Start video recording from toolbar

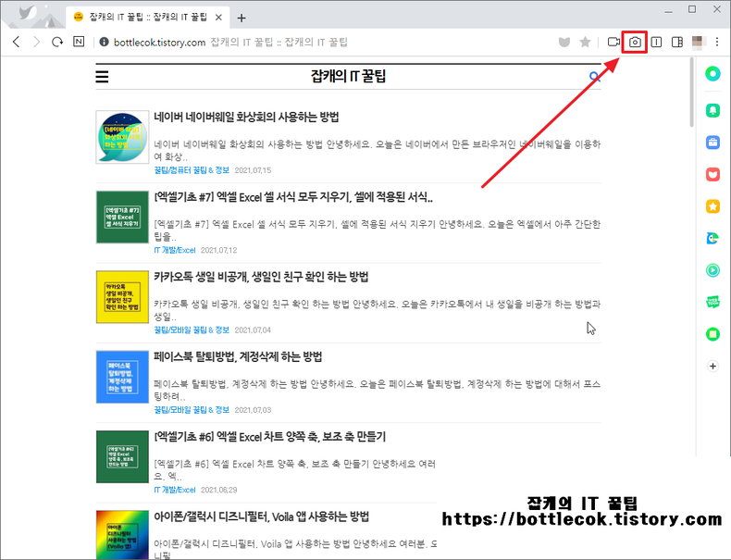(614, 42)
